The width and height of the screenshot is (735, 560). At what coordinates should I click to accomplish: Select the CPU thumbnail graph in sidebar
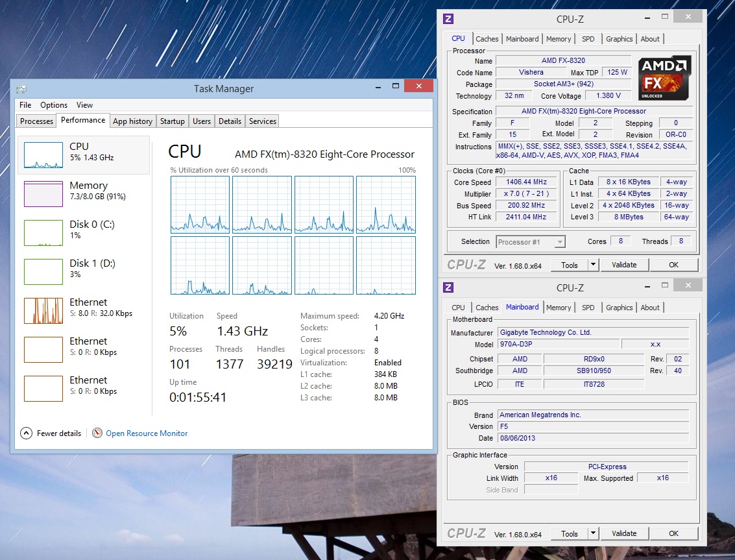coord(43,155)
